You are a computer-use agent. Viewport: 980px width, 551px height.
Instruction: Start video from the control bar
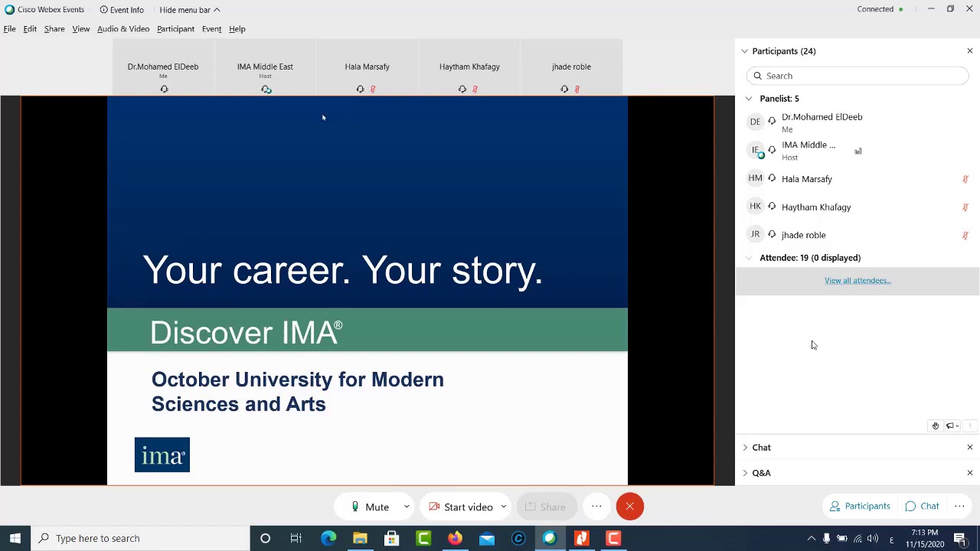tap(461, 507)
